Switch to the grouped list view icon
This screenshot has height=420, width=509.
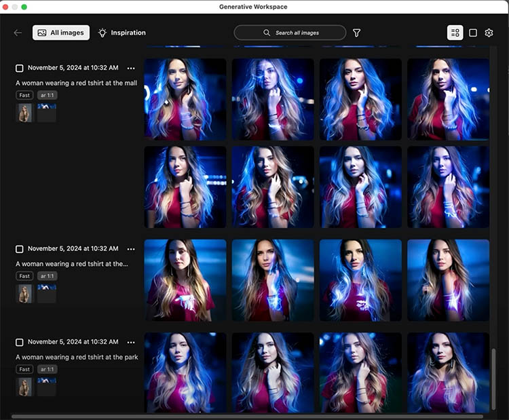click(x=455, y=33)
